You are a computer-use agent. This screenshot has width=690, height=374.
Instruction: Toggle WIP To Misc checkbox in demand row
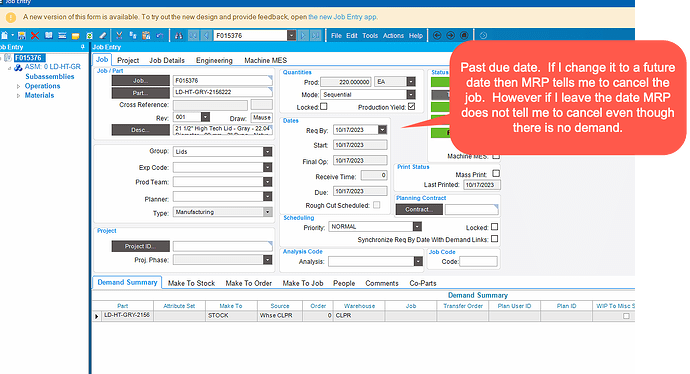(626, 316)
